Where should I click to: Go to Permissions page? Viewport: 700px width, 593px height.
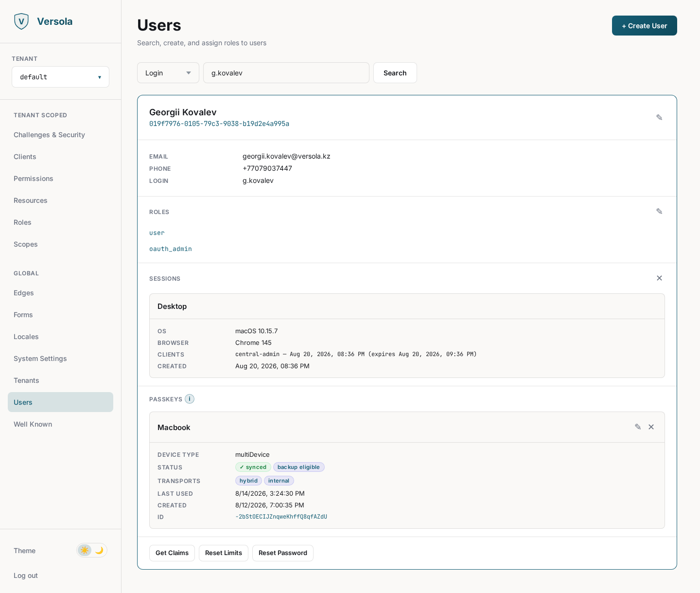pos(60,179)
